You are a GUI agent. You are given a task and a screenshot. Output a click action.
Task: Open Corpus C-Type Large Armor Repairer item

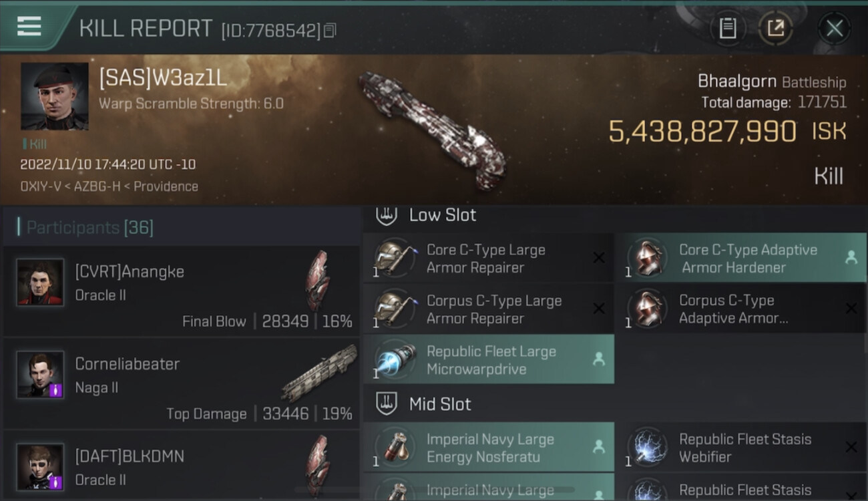(x=488, y=309)
